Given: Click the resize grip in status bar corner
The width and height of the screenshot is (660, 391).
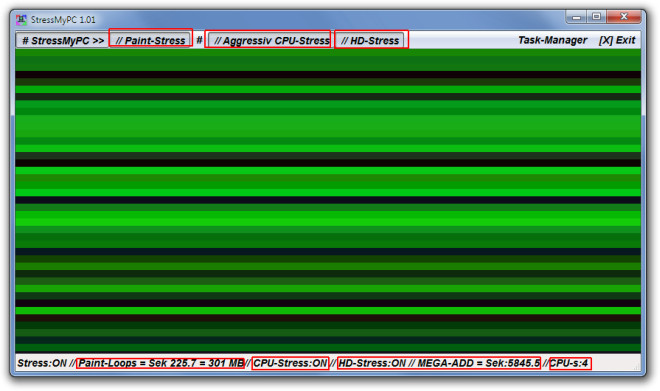Looking at the screenshot, I should point(637,367).
